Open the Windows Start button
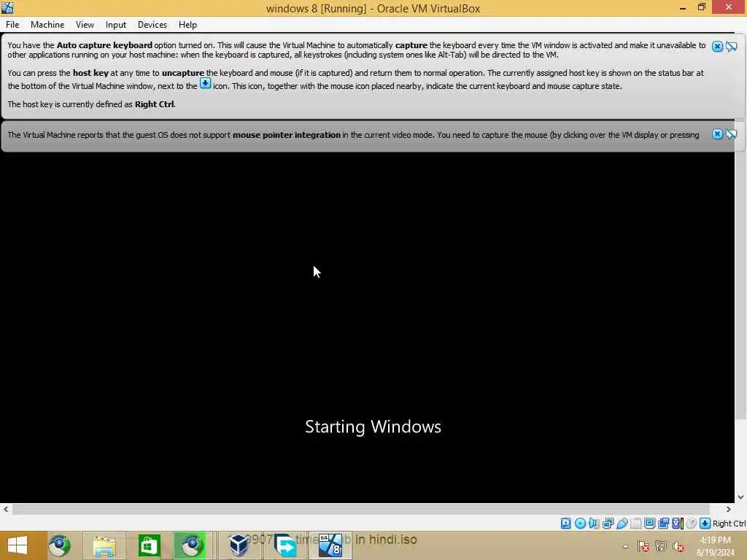 pyautogui.click(x=18, y=545)
